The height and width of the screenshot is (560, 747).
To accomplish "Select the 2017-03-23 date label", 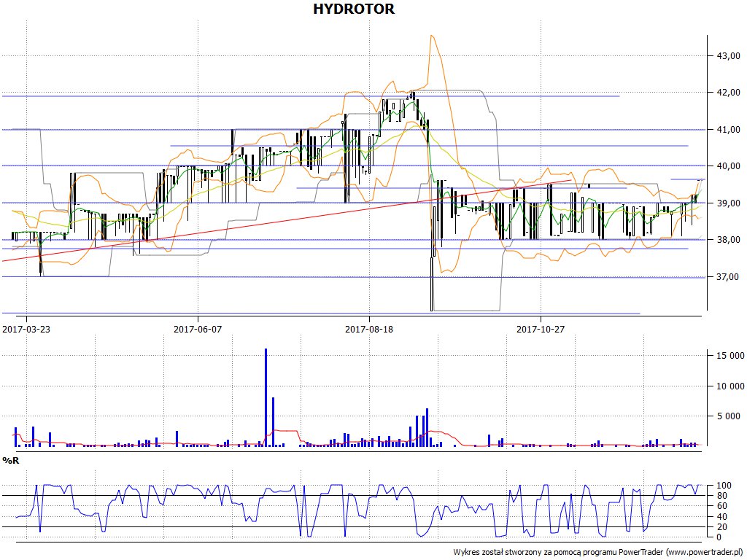I will point(26,329).
